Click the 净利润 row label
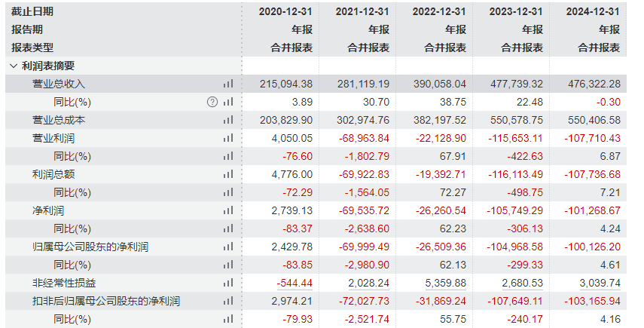The height and width of the screenshot is (328, 644). pyautogui.click(x=48, y=210)
